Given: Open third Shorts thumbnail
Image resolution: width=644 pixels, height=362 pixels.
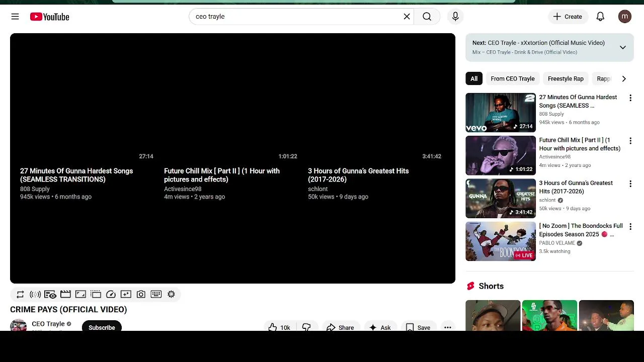Looking at the screenshot, I should coord(606,315).
